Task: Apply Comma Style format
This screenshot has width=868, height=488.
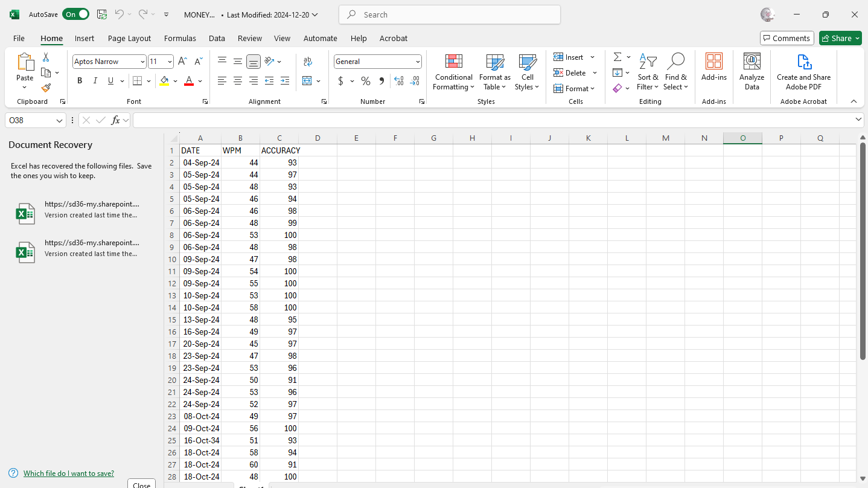Action: [381, 81]
